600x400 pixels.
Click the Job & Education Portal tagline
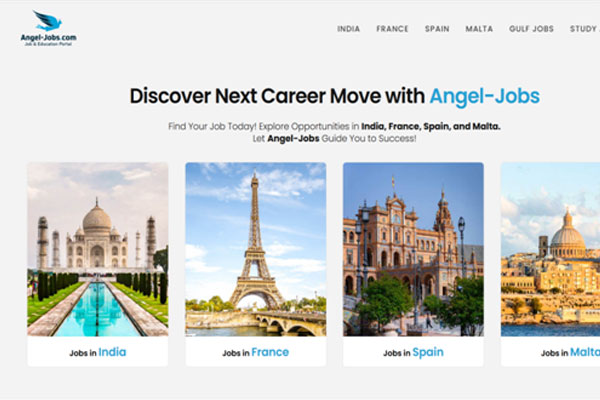(48, 44)
